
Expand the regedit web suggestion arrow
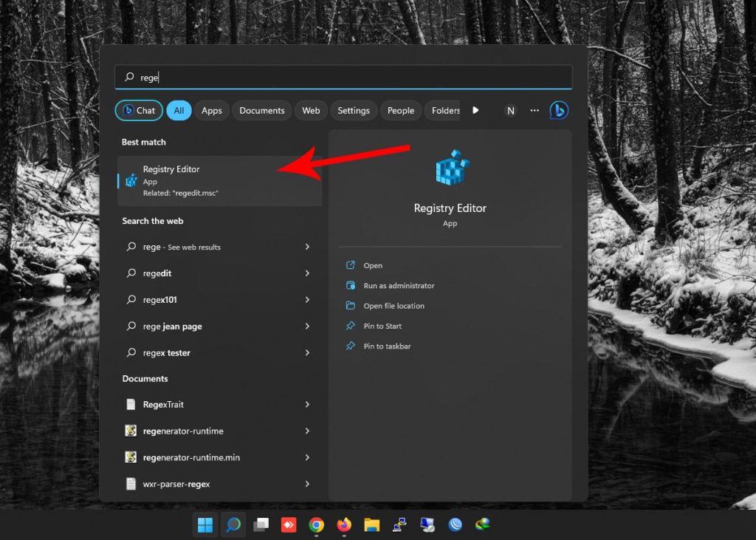tap(307, 273)
